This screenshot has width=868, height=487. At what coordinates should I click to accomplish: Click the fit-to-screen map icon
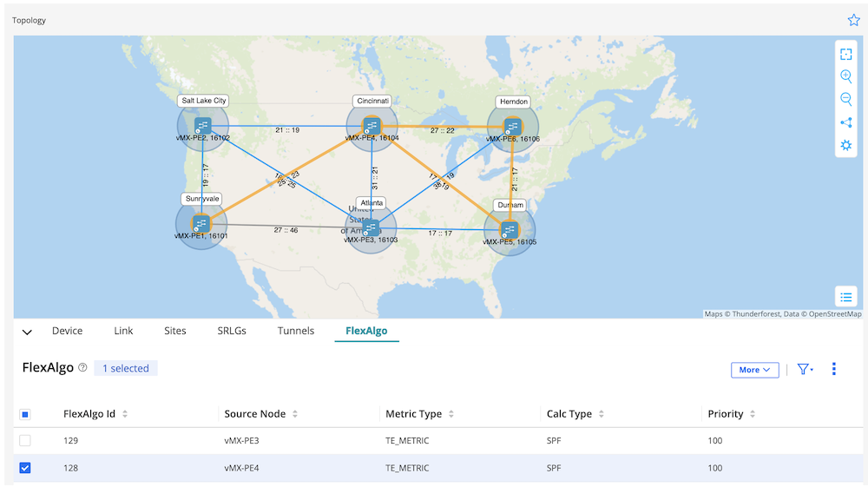pyautogui.click(x=846, y=54)
